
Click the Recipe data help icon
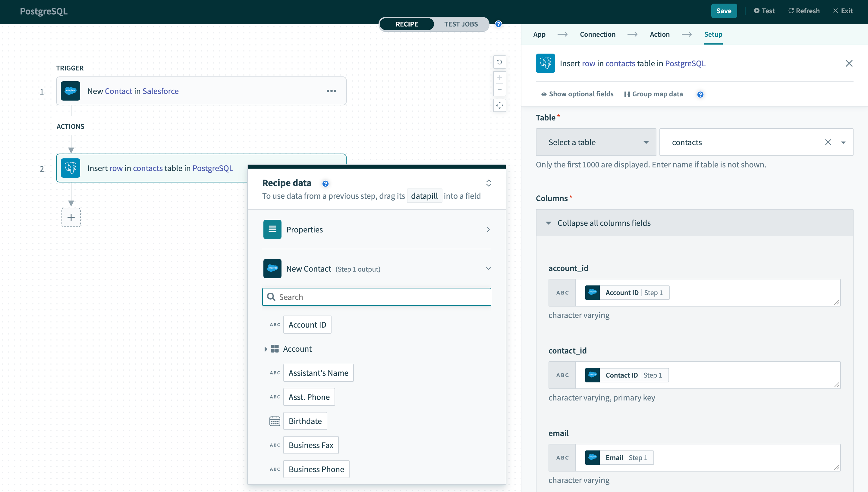click(326, 183)
